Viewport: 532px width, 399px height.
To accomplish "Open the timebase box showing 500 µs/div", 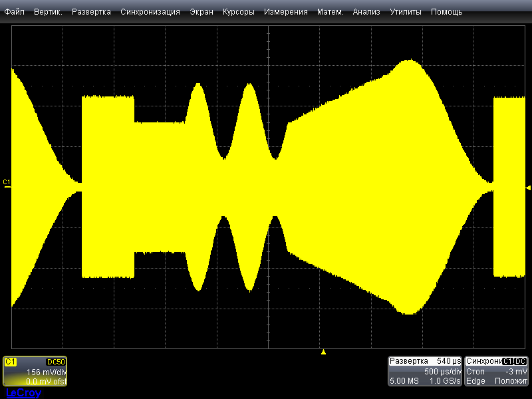I will coord(424,371).
